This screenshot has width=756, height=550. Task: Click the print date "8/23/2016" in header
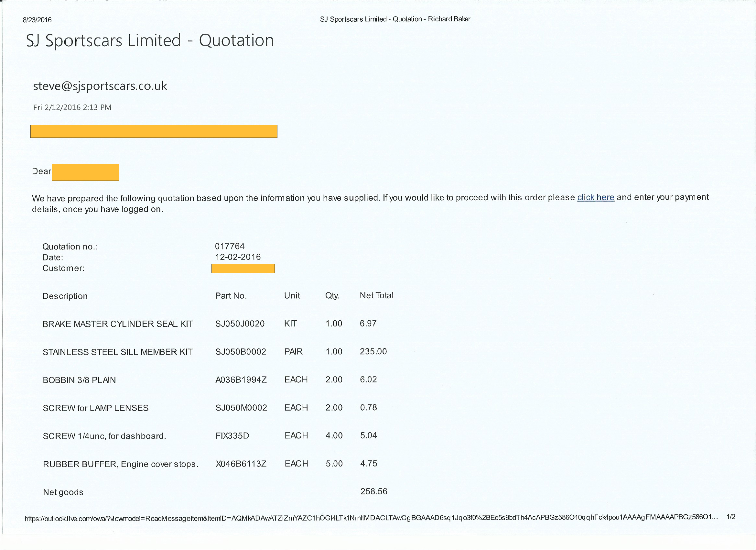click(37, 20)
